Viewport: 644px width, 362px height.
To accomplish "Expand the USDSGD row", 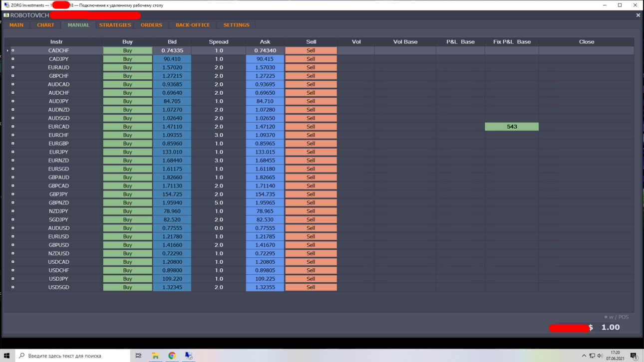I will pyautogui.click(x=13, y=287).
